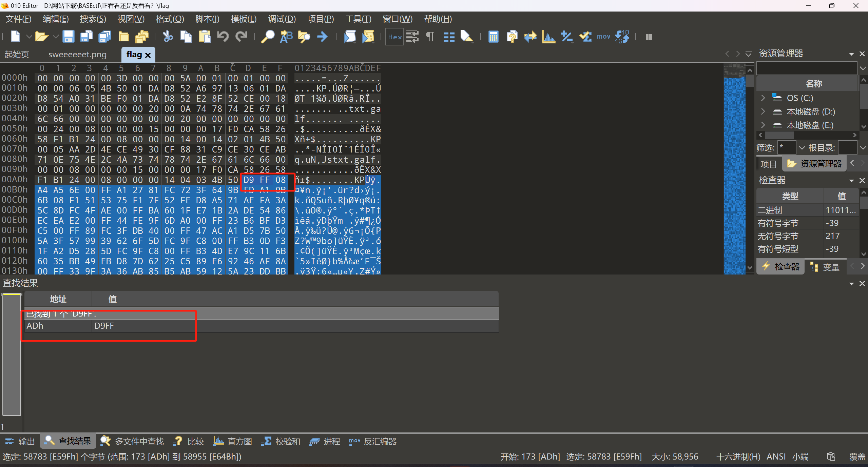Viewport: 868px width, 467px height.
Task: Click the Histogram toolbar icon
Action: click(x=548, y=37)
